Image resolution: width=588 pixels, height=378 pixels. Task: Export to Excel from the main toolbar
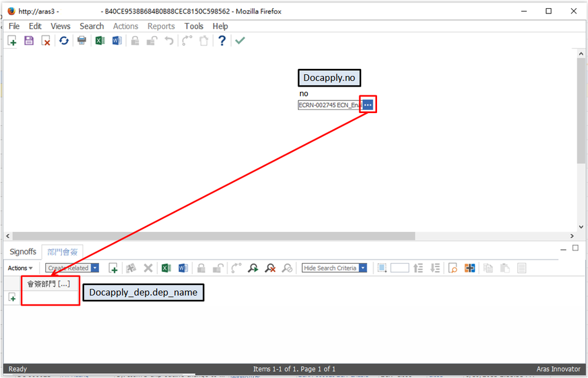coord(100,41)
